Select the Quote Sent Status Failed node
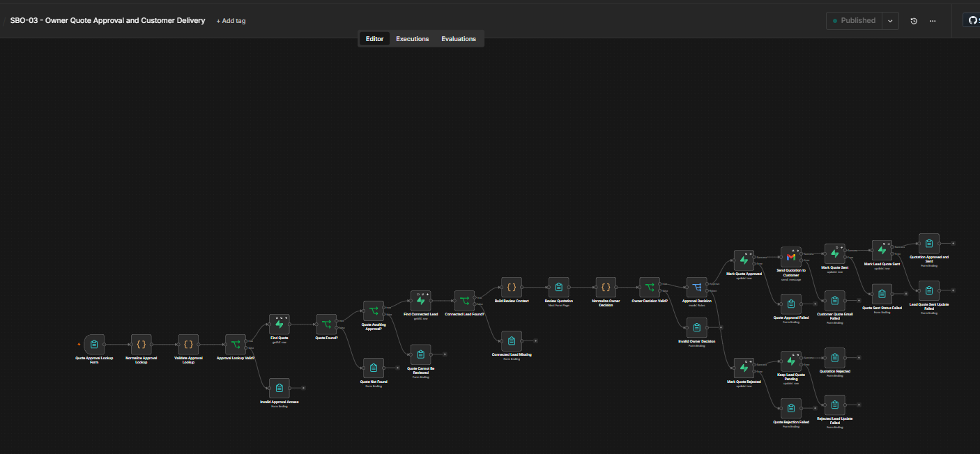 pyautogui.click(x=882, y=294)
